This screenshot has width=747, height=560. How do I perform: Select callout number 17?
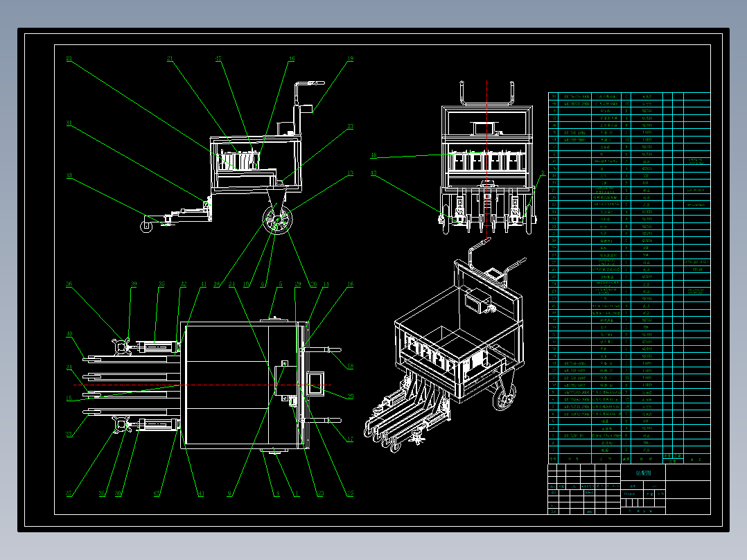[x=350, y=439]
